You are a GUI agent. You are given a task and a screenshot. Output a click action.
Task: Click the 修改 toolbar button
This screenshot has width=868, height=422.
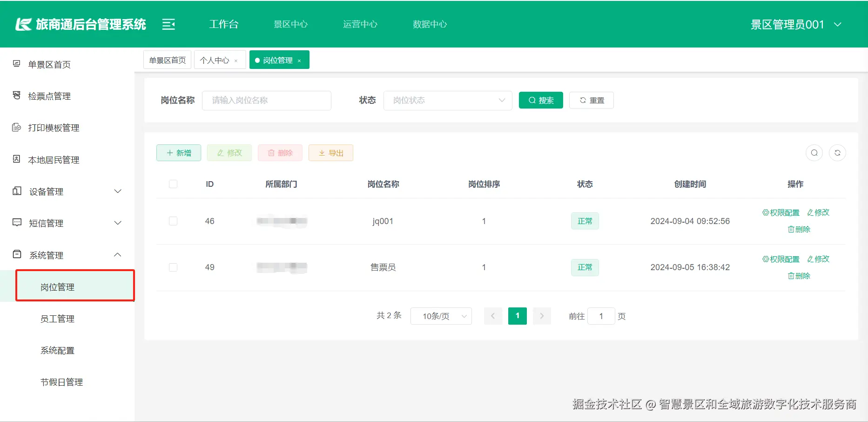point(229,153)
